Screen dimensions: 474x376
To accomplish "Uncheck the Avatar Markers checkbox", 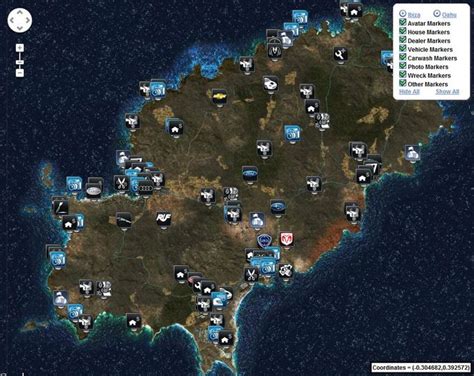I will [403, 22].
